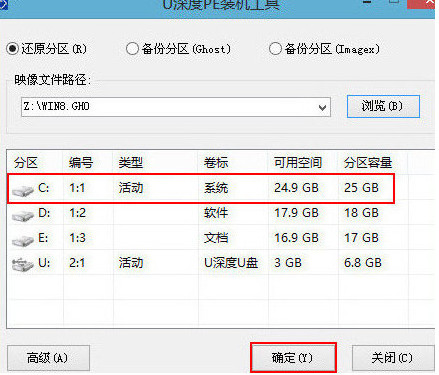
Task: Open the image file path dropdown arrow
Action: [x=322, y=107]
